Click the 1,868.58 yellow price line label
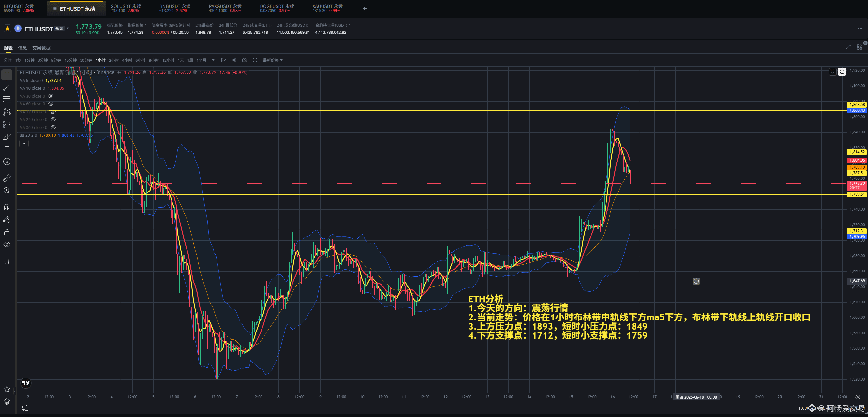 click(857, 105)
